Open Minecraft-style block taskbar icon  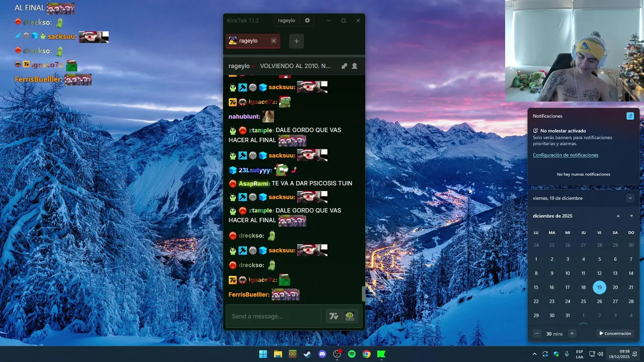coord(293,354)
